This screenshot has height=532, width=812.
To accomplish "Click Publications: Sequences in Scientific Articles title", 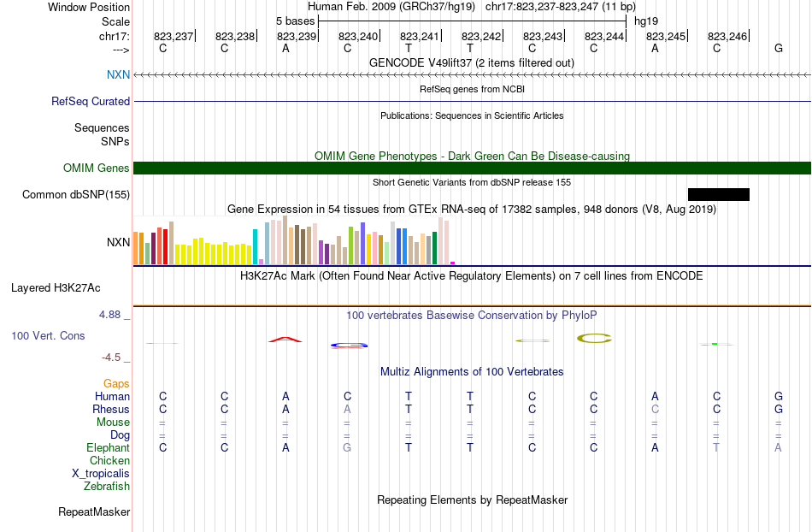I will point(472,115).
